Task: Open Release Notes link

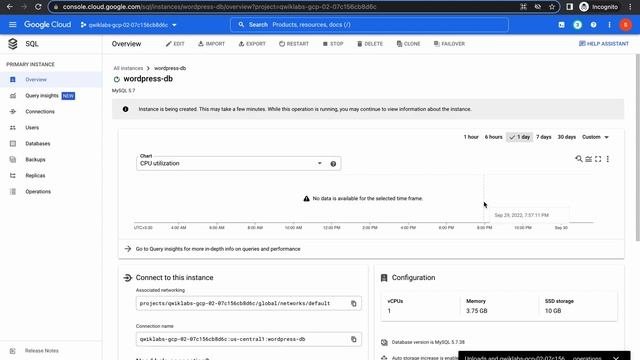Action: [41, 351]
